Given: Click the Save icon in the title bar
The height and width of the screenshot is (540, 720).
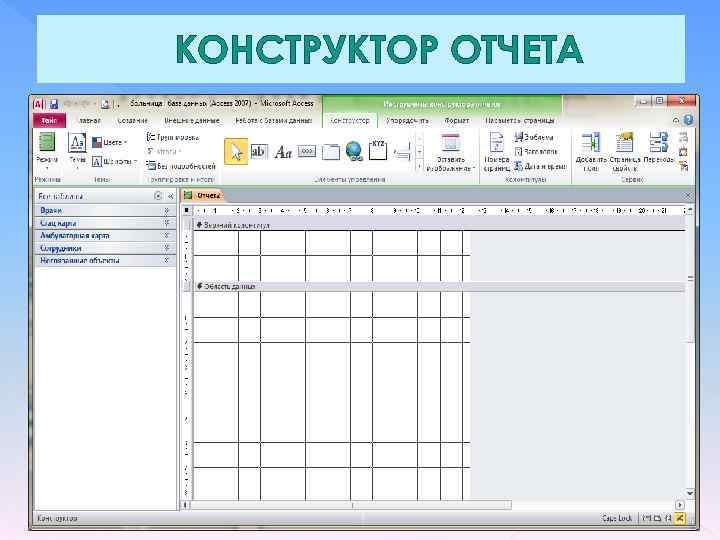Looking at the screenshot, I should [54, 104].
